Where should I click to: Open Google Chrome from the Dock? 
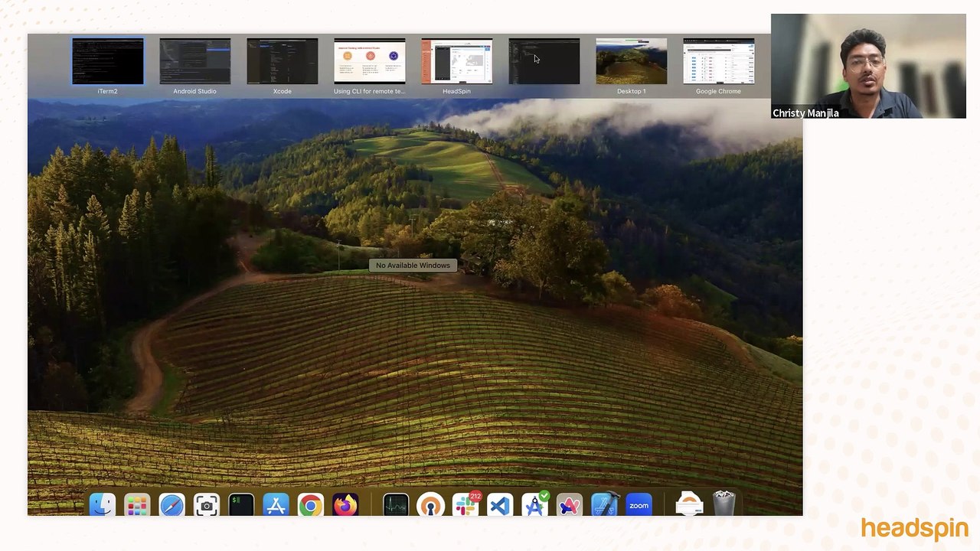click(311, 505)
